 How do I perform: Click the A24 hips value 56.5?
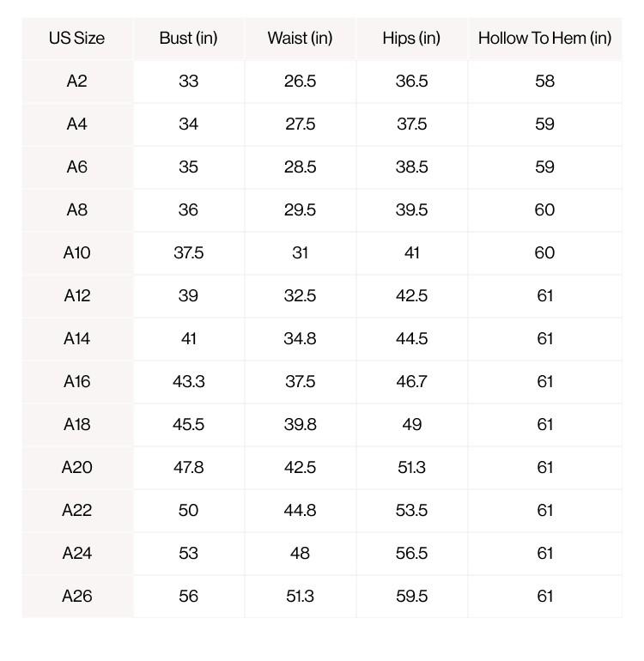411,553
